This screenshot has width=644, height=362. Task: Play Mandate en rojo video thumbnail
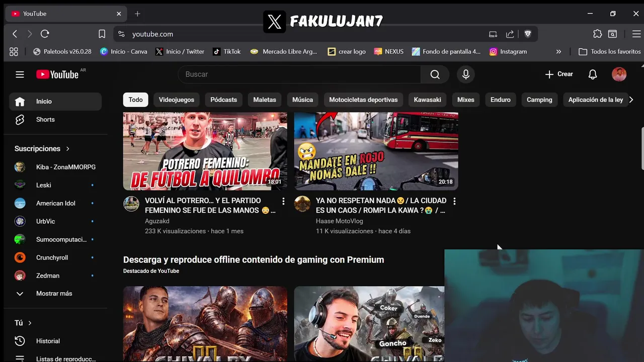coord(376,151)
